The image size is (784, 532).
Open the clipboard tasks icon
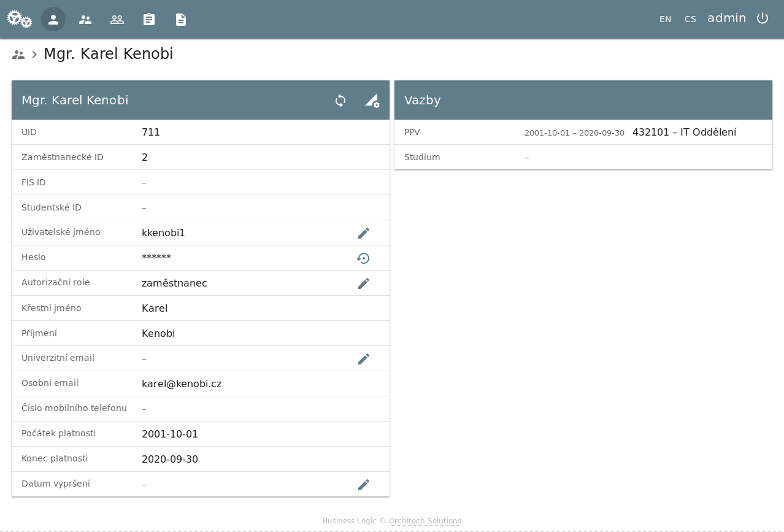(149, 19)
